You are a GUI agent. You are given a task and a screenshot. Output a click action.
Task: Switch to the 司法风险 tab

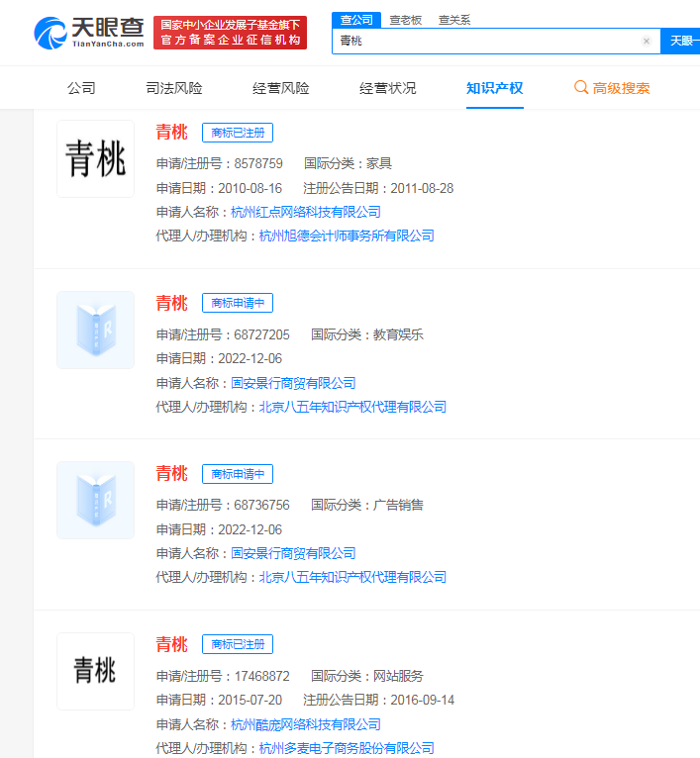coord(174,88)
